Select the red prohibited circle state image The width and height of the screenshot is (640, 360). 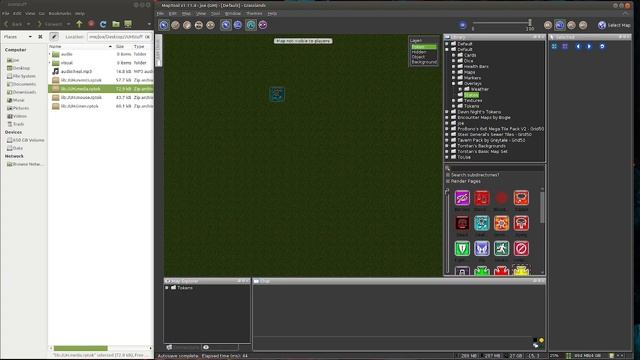521,248
